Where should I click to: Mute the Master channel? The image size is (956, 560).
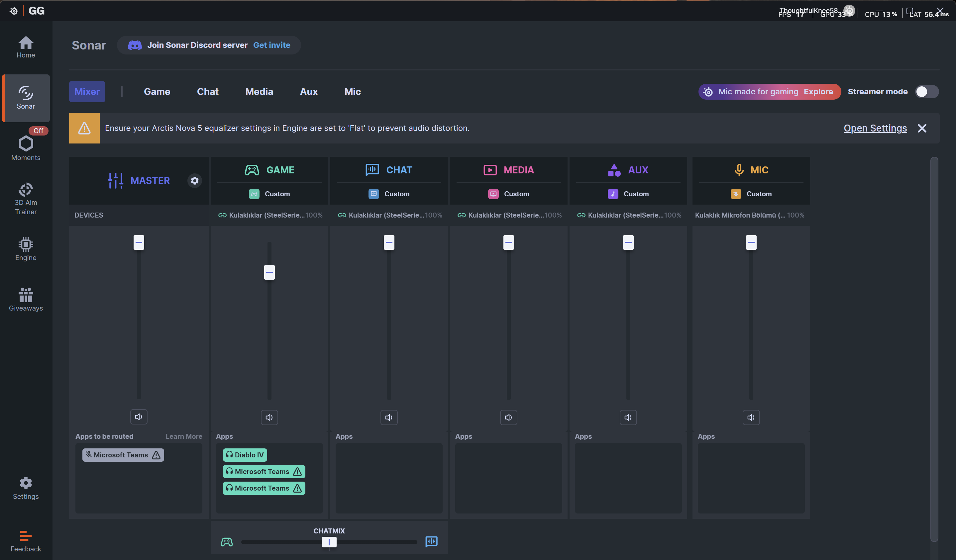(x=139, y=417)
